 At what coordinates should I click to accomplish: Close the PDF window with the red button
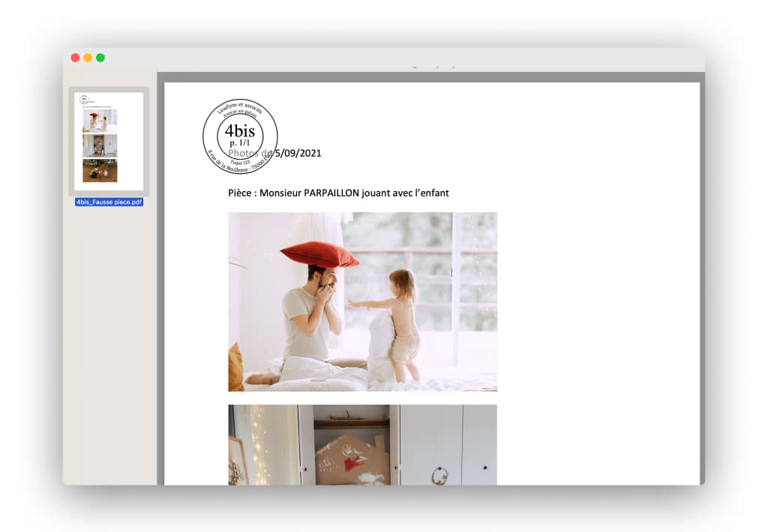75,58
